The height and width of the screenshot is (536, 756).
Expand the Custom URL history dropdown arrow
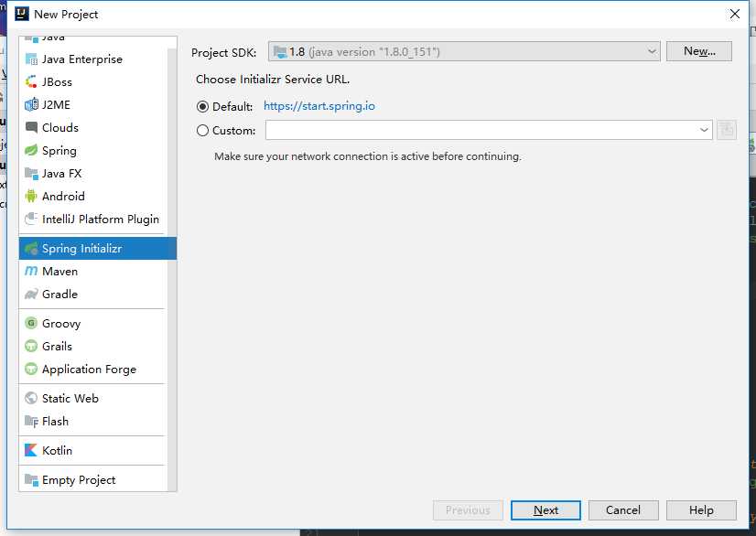tap(704, 130)
